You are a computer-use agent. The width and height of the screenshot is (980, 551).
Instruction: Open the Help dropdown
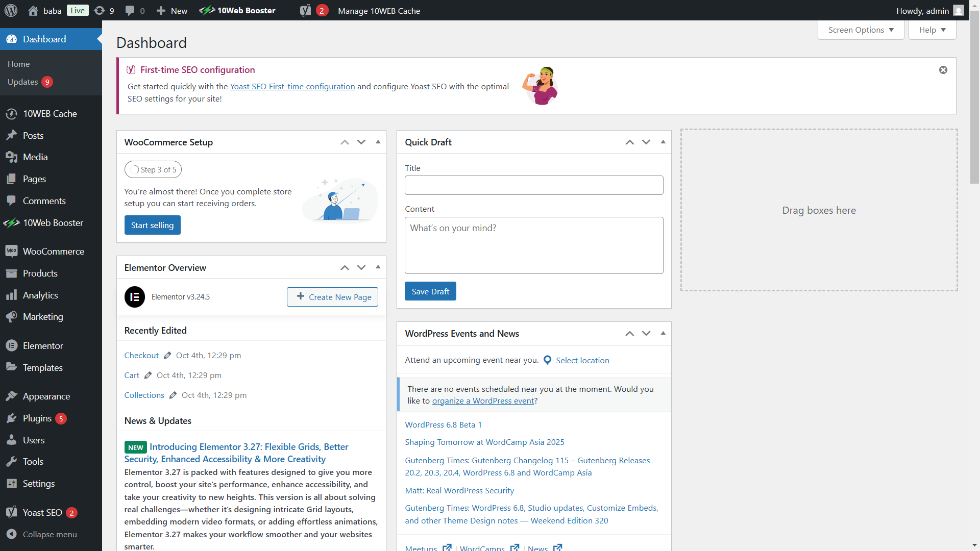coord(932,30)
